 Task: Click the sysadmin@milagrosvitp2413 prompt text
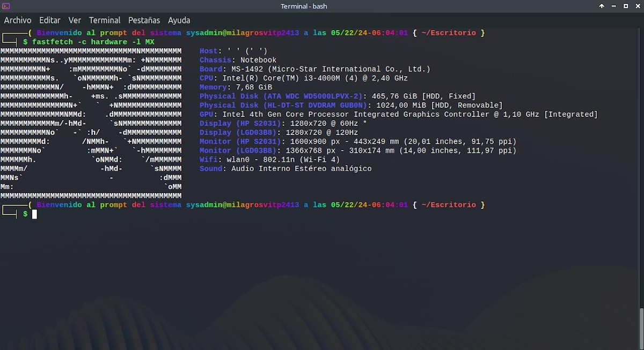click(241, 33)
